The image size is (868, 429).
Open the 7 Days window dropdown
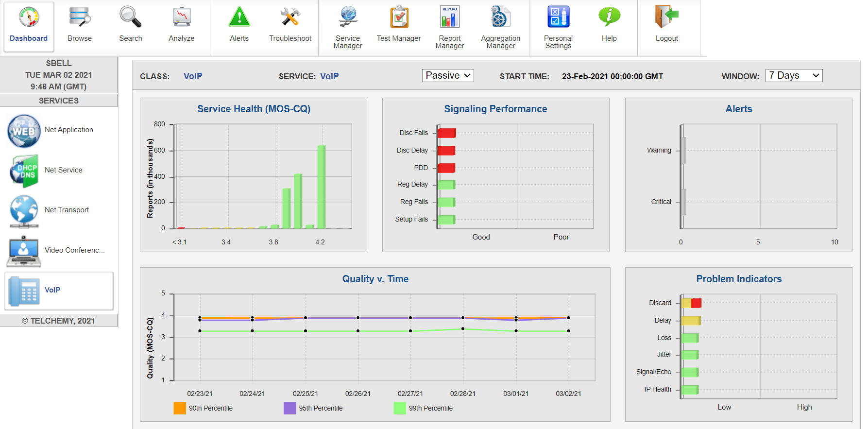click(794, 76)
